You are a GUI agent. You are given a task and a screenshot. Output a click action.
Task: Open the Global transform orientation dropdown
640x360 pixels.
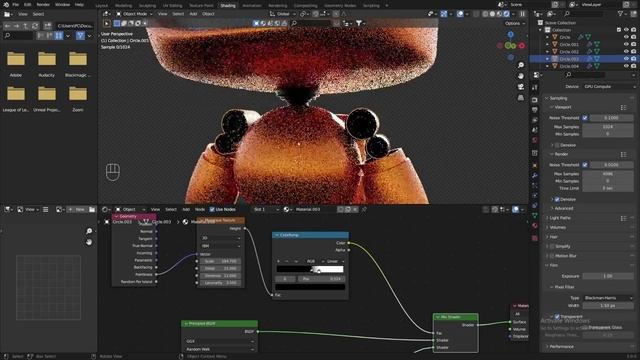click(x=282, y=14)
